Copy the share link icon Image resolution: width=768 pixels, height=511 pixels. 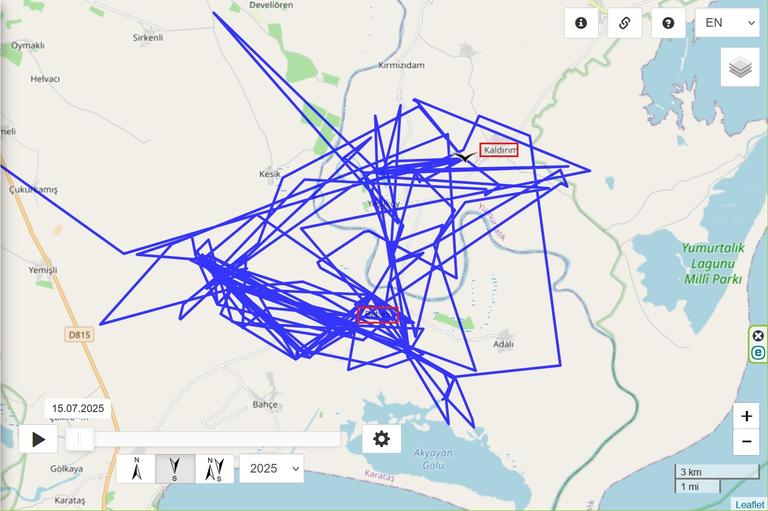pos(624,23)
